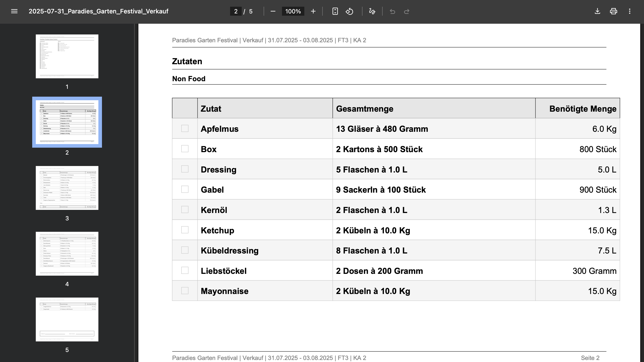Check the checkbox beside Kübeldressing
Image resolution: width=644 pixels, height=362 pixels.
[x=185, y=250]
